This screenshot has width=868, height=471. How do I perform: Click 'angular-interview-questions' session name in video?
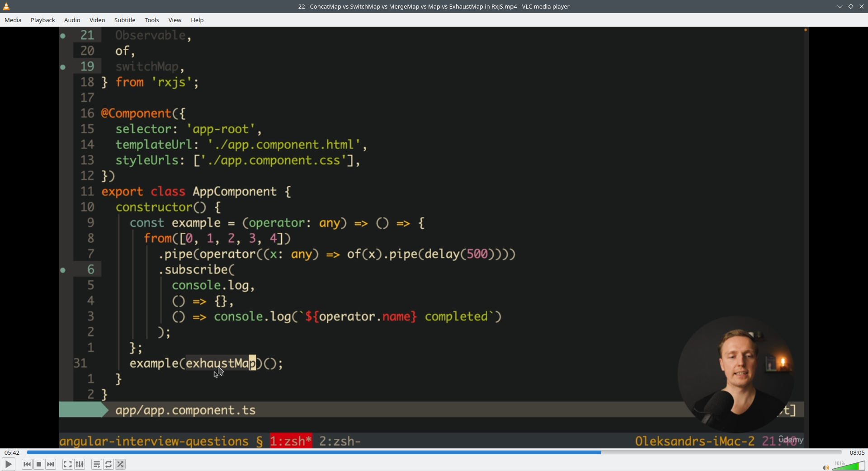point(154,441)
